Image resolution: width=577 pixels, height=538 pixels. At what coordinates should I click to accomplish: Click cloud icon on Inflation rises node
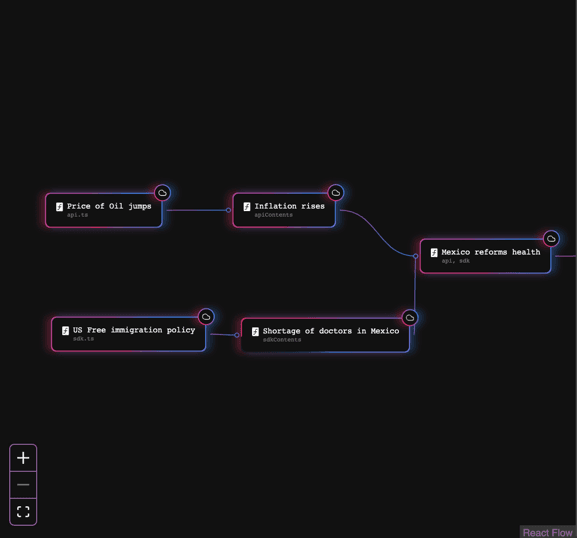pyautogui.click(x=336, y=193)
